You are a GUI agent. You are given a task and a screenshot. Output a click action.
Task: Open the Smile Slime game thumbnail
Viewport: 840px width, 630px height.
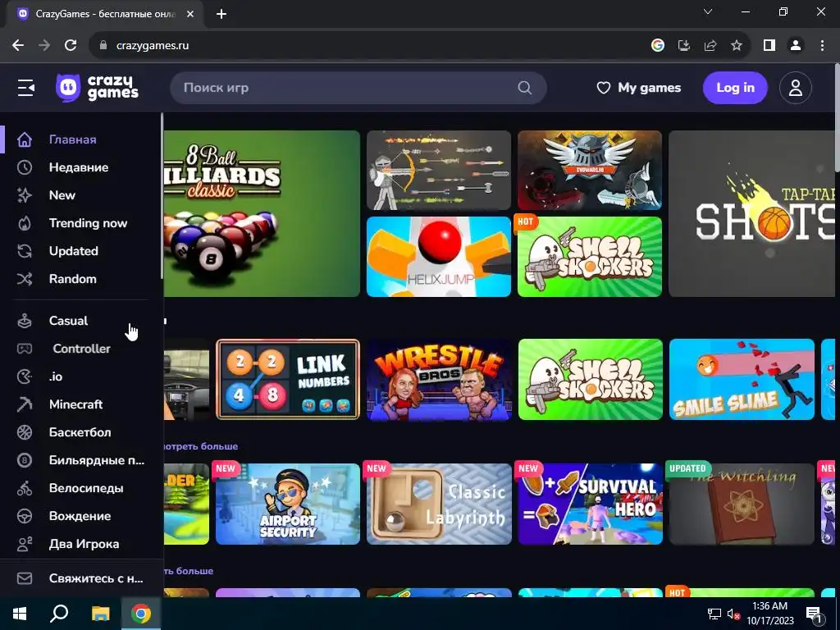click(x=742, y=379)
